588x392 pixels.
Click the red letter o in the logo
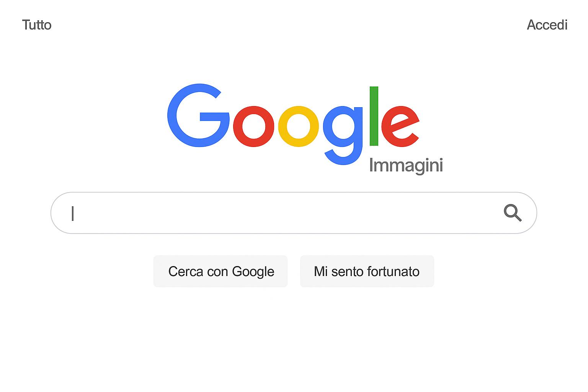[254, 126]
